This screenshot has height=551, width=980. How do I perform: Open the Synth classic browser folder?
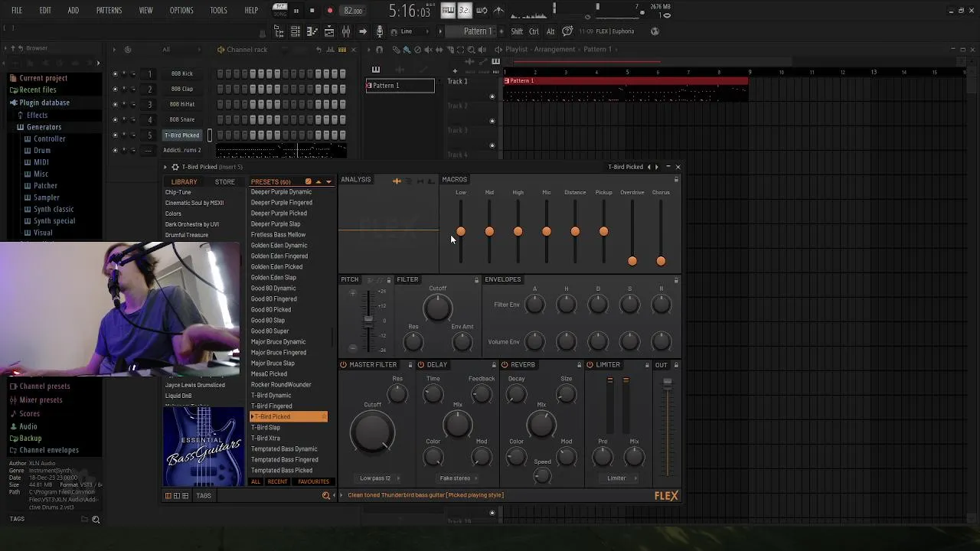click(54, 210)
